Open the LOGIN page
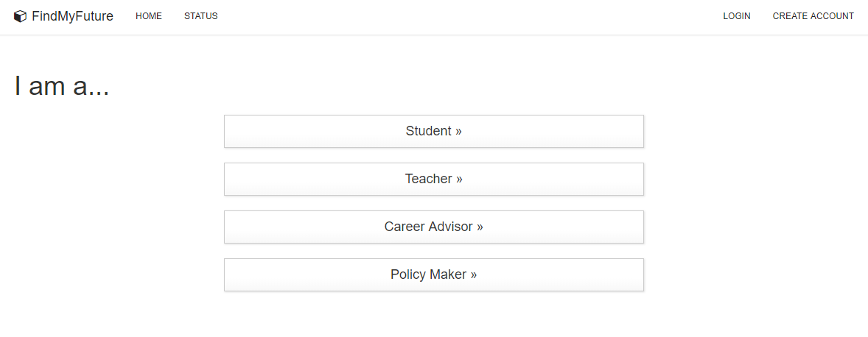The height and width of the screenshot is (337, 868). [737, 16]
